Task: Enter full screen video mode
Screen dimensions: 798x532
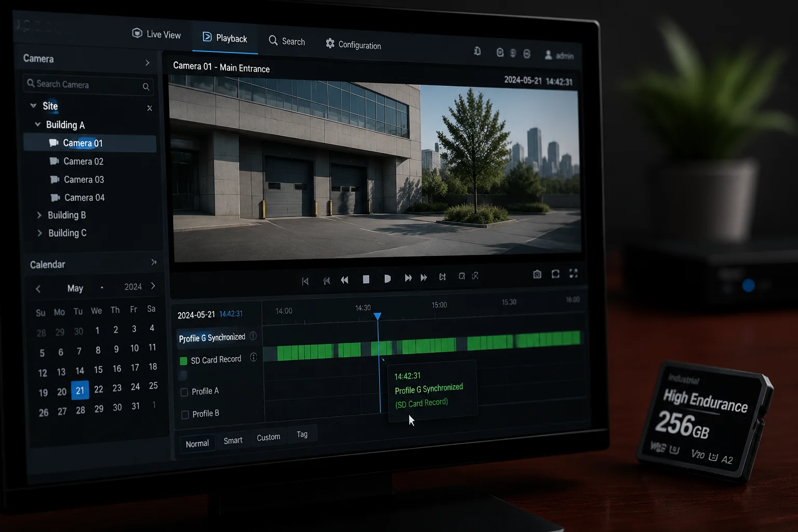Action: [574, 273]
